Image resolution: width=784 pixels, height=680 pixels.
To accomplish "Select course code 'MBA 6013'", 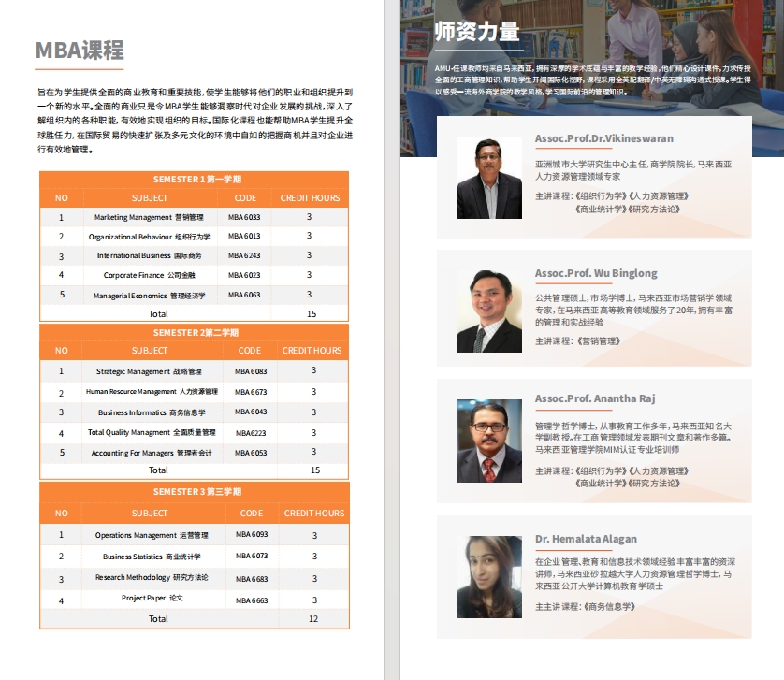I will 244,236.
